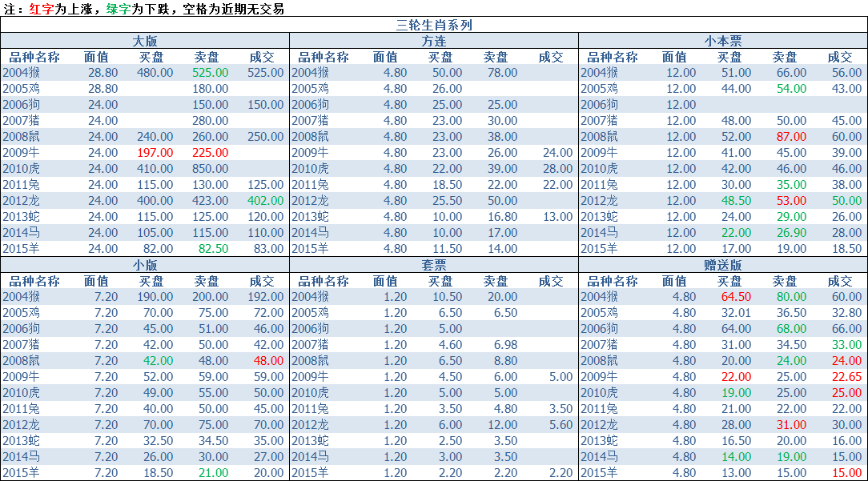
Task: Click the red 48.00 deal price in 小版
Action: pos(268,361)
